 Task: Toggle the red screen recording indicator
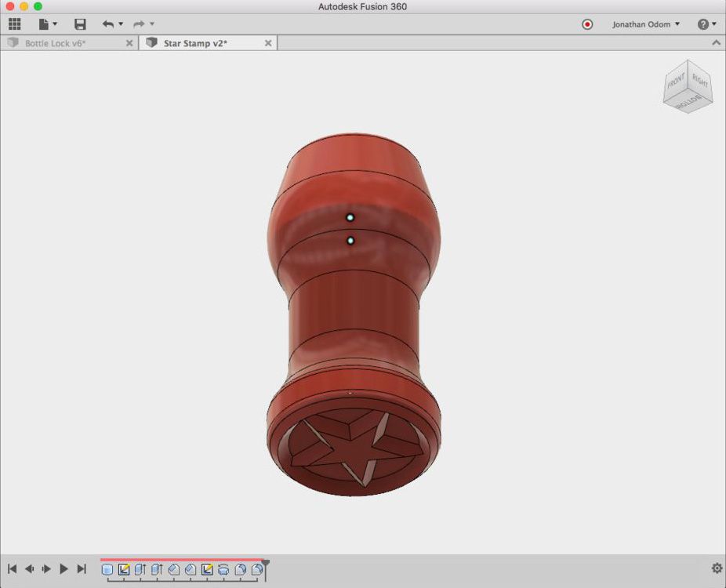586,24
